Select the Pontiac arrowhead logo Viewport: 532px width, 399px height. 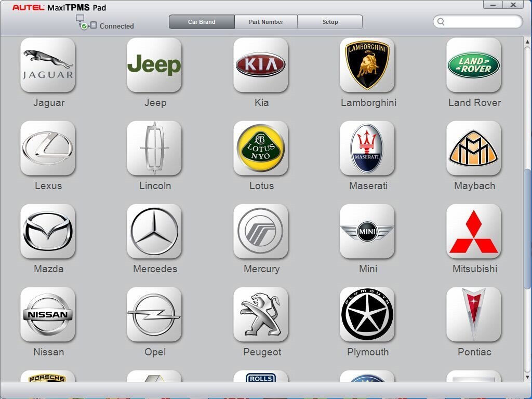[x=474, y=314]
